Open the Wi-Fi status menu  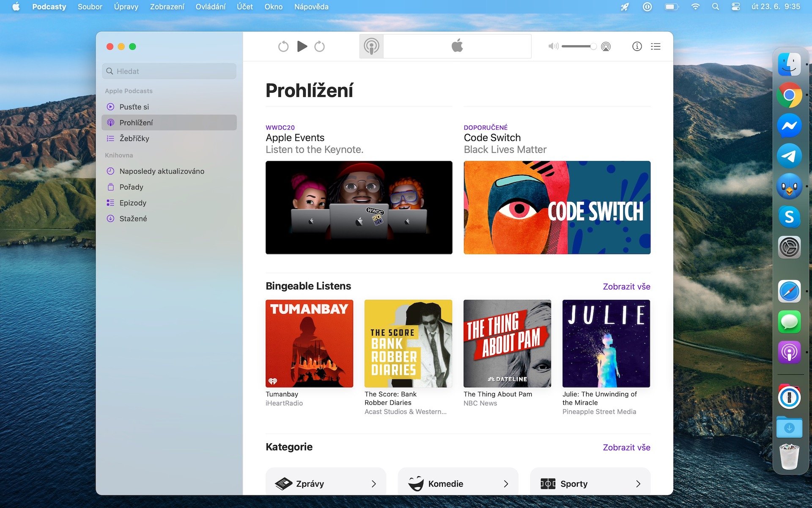point(695,7)
